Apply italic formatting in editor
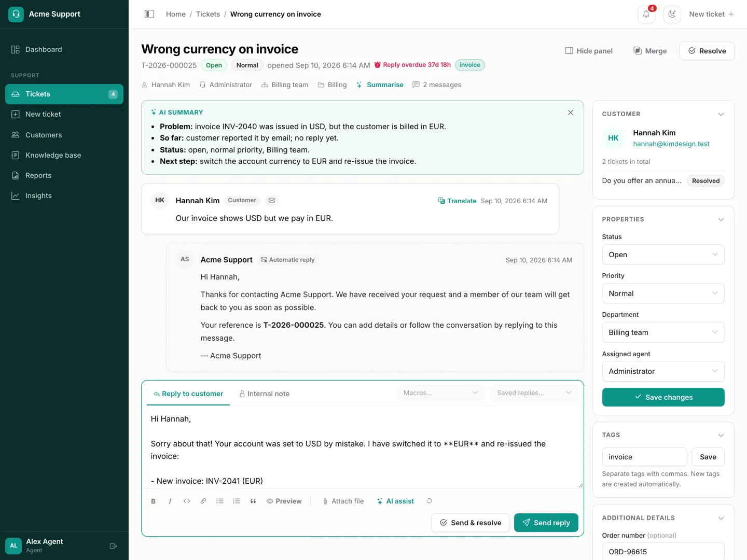 tap(170, 501)
